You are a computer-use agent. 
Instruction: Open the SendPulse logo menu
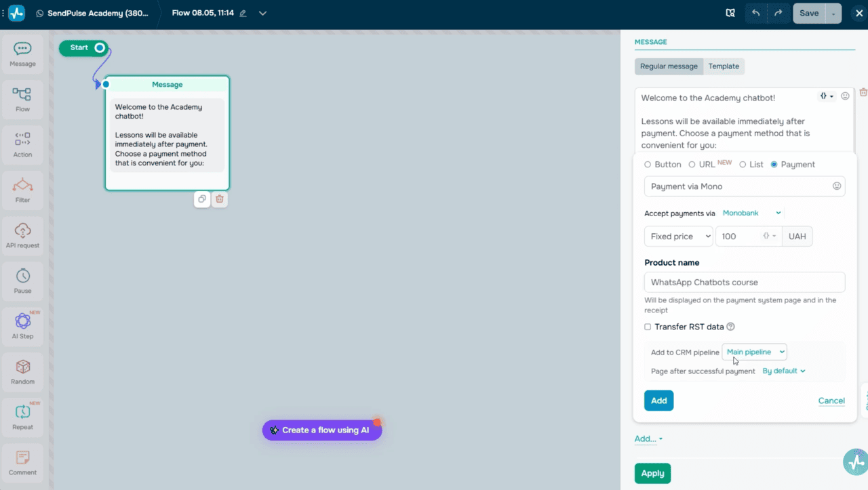[x=16, y=13]
